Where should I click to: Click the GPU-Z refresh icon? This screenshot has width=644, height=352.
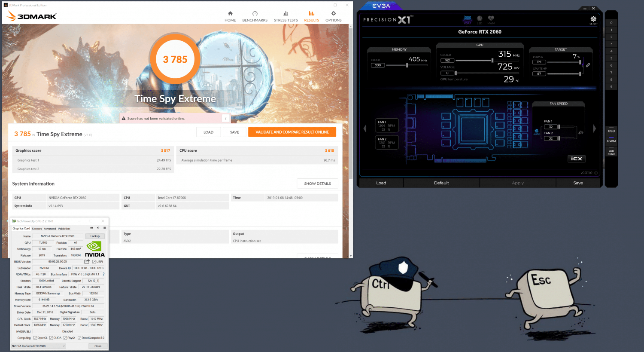[98, 228]
